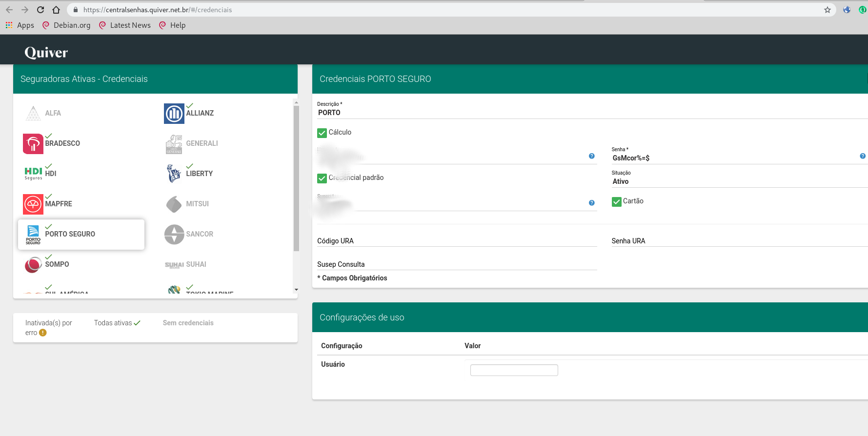Click the Configuração column header

coord(342,346)
